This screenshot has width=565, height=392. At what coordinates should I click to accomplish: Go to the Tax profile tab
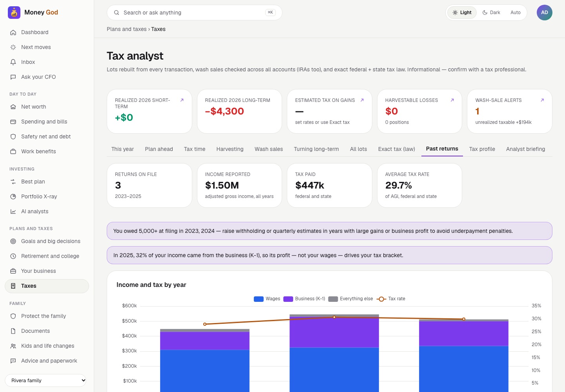(482, 149)
